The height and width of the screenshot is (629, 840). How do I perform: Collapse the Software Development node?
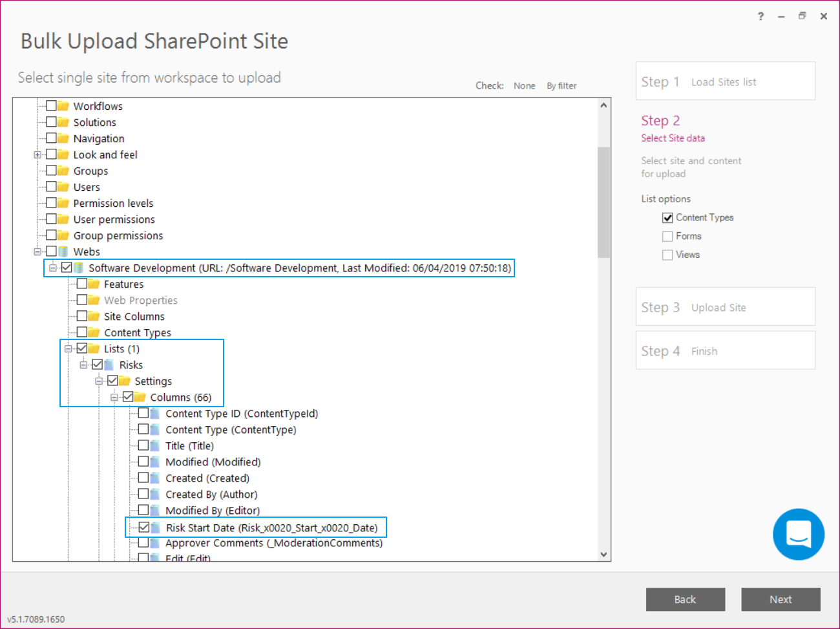point(53,268)
